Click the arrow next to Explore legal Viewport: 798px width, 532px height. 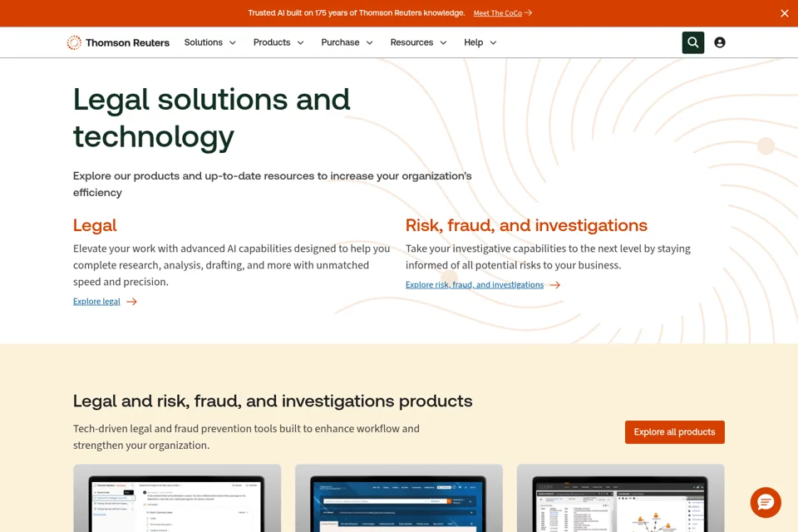tap(132, 302)
